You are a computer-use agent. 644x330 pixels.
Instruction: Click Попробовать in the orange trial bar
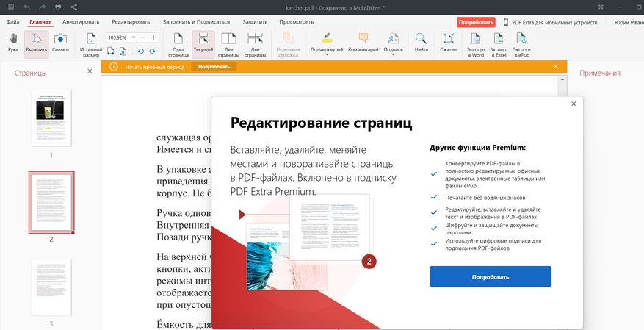pyautogui.click(x=214, y=67)
